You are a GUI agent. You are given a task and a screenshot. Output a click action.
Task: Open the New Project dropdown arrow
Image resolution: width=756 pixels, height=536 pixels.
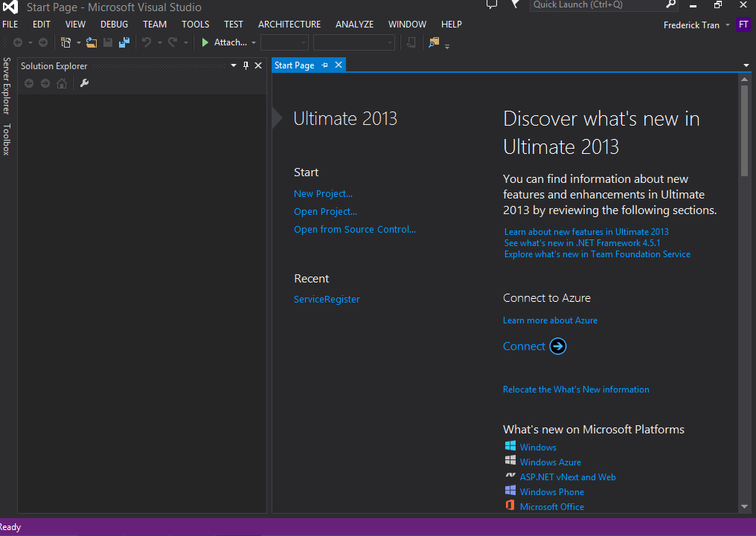click(79, 43)
